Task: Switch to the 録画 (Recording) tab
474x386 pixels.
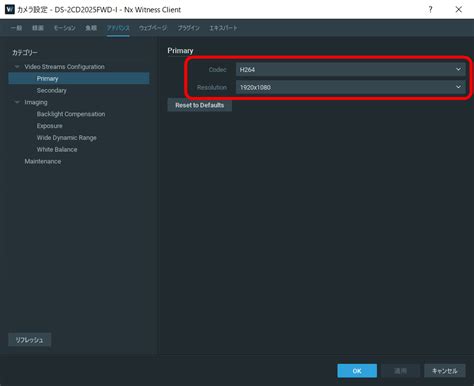Action: click(38, 28)
